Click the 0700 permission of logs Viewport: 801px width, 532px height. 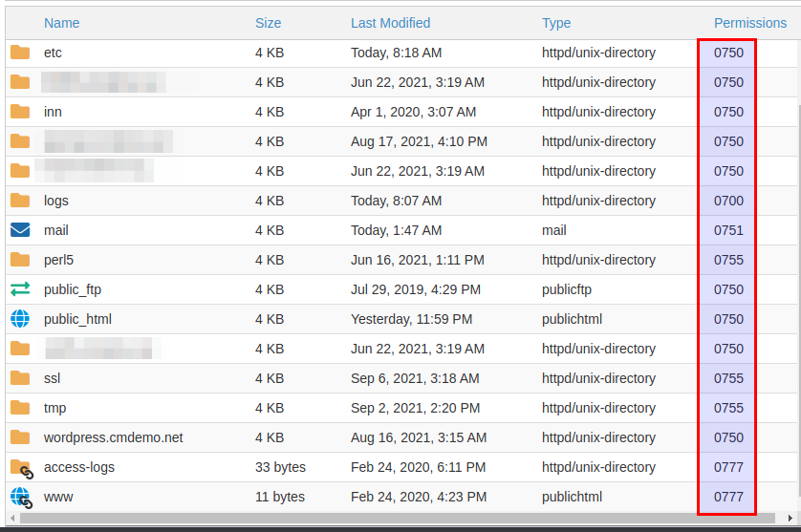728,201
